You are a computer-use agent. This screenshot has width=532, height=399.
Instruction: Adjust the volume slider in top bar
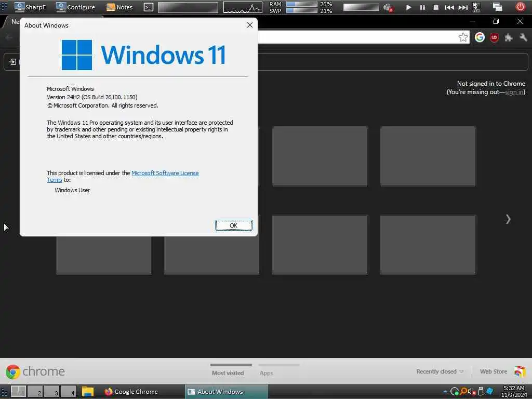pos(361,7)
